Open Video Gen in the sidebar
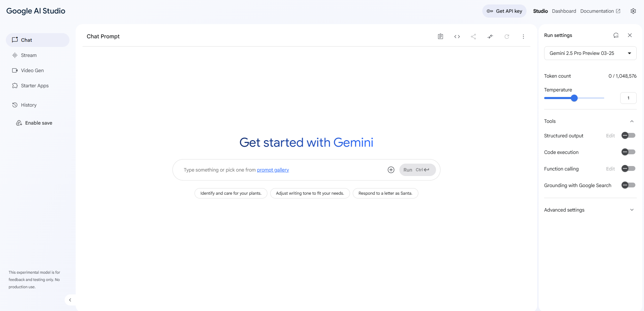The image size is (644, 311). click(x=38, y=70)
